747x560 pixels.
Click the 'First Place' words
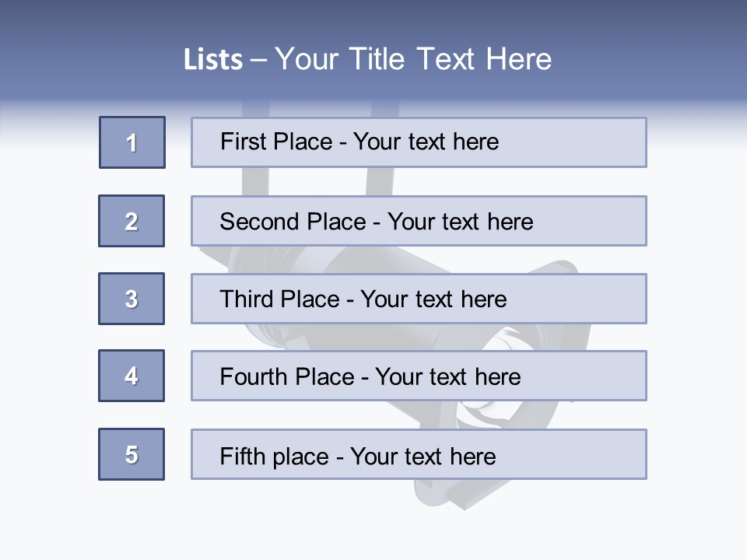pyautogui.click(x=276, y=142)
